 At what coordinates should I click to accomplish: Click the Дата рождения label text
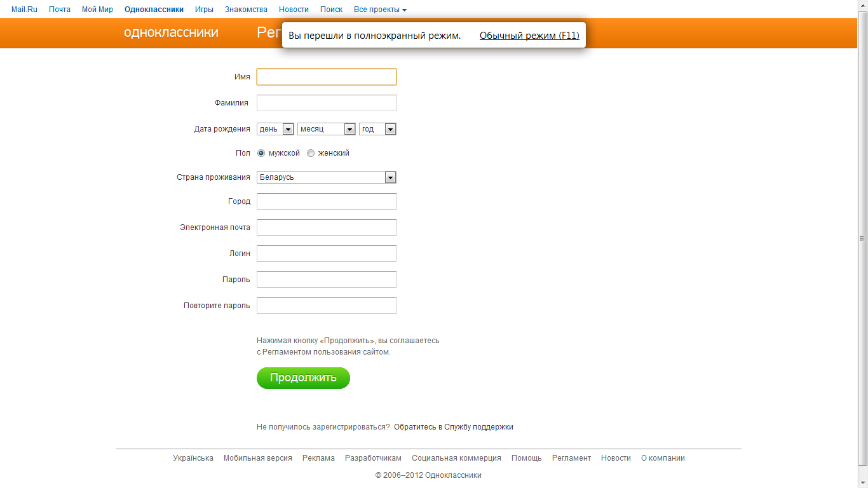(x=222, y=129)
